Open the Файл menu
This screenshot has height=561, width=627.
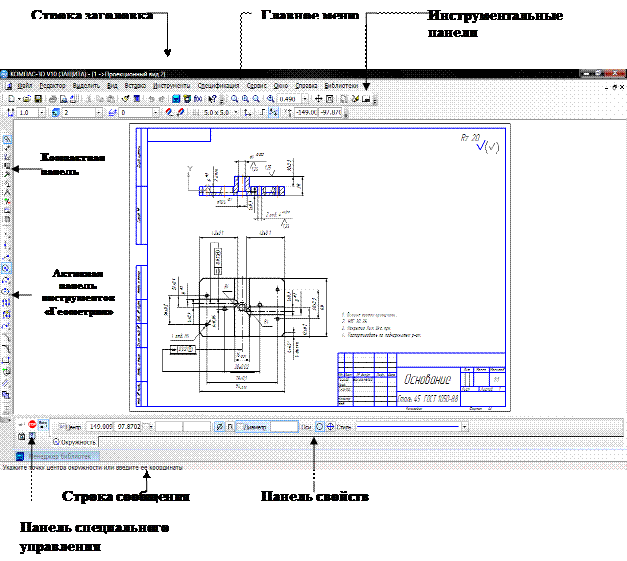(25, 86)
